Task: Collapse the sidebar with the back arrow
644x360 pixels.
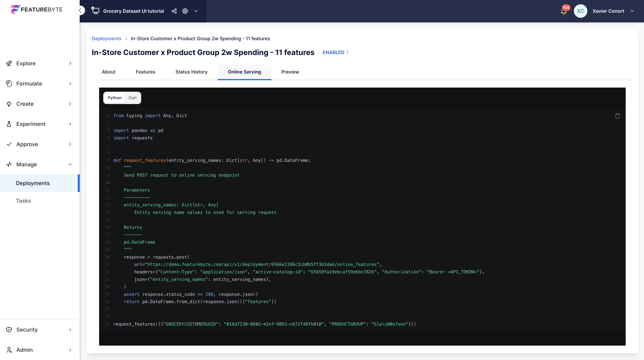Action: coord(80,10)
